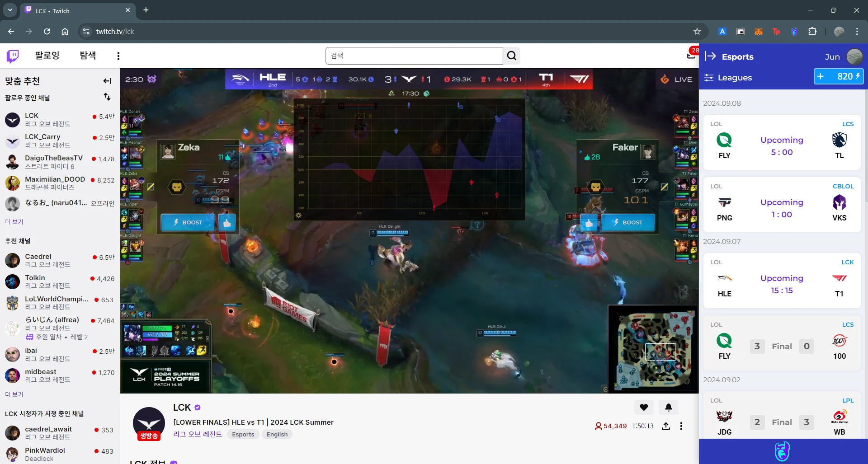Viewport: 868px width, 464px height.
Task: Click the 리그 오브 레전드 category link under stream title
Action: click(x=198, y=434)
